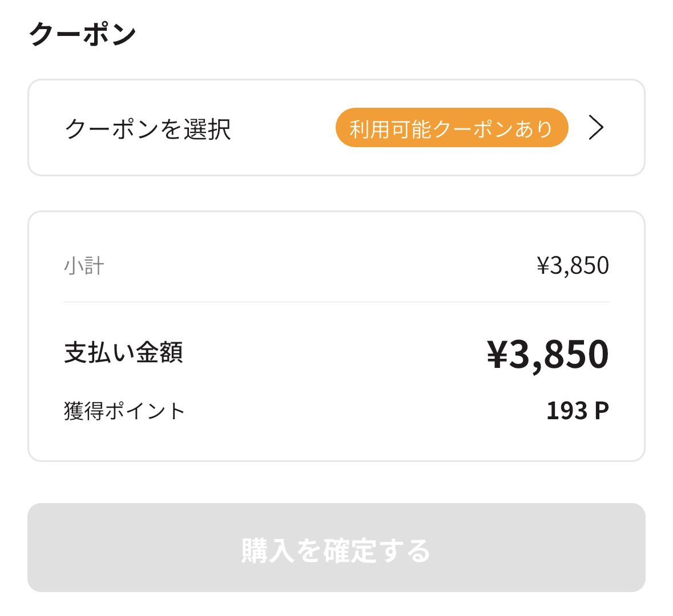Screen dimensions: 673x616
Task: Click the bold ¥3,850 payment total
Action: tap(547, 354)
